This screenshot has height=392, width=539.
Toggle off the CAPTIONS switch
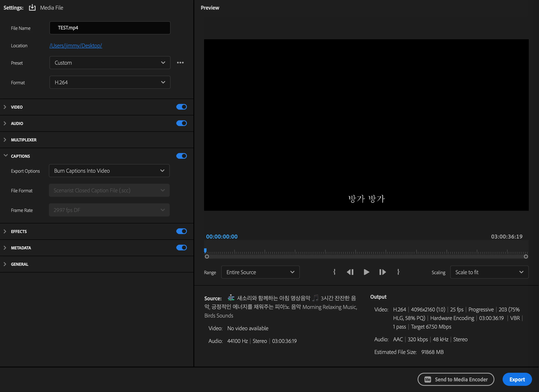click(x=181, y=156)
